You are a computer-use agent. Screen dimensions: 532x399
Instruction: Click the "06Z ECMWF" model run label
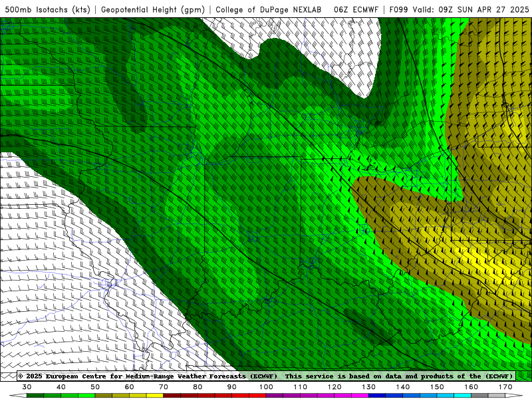[x=356, y=9]
